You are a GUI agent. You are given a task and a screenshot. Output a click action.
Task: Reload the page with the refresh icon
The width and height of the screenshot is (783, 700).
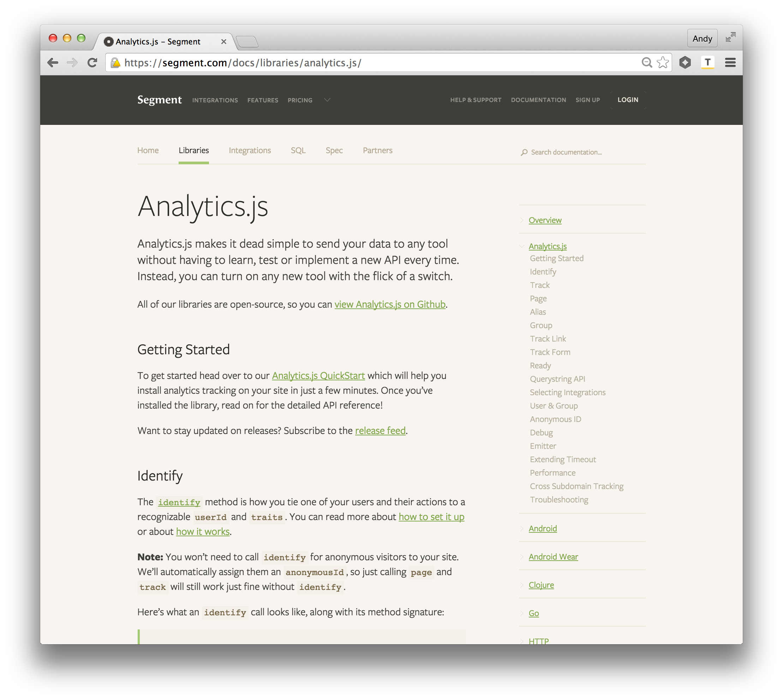(x=92, y=63)
